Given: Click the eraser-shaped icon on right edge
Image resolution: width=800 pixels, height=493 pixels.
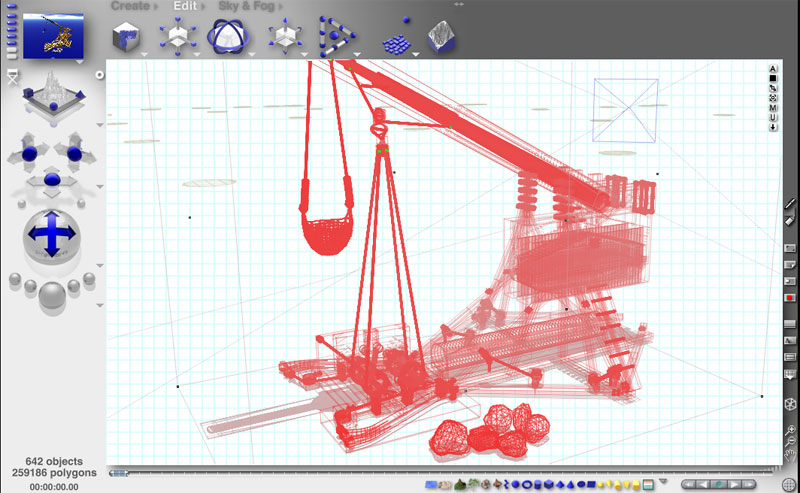Looking at the screenshot, I should point(790,220).
